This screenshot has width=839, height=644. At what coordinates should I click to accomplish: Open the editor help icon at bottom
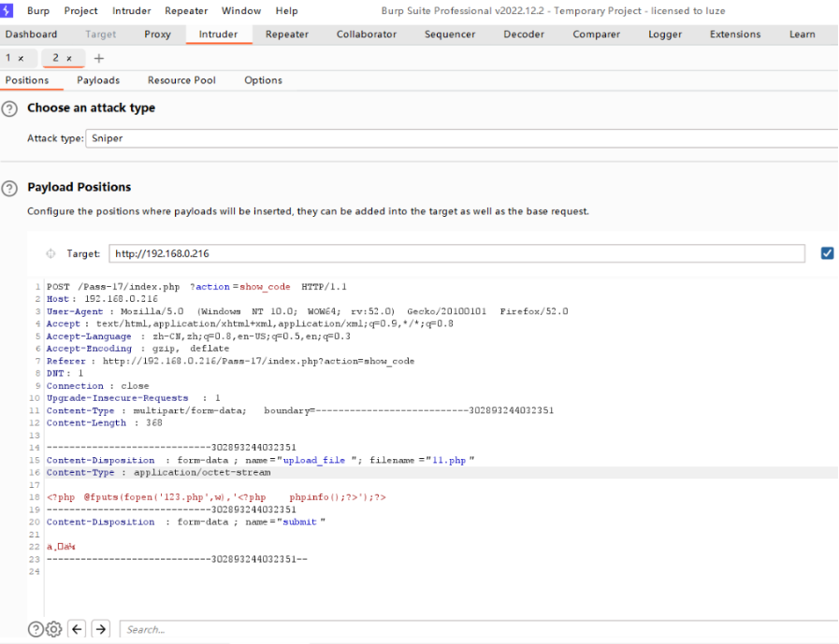pyautogui.click(x=36, y=629)
